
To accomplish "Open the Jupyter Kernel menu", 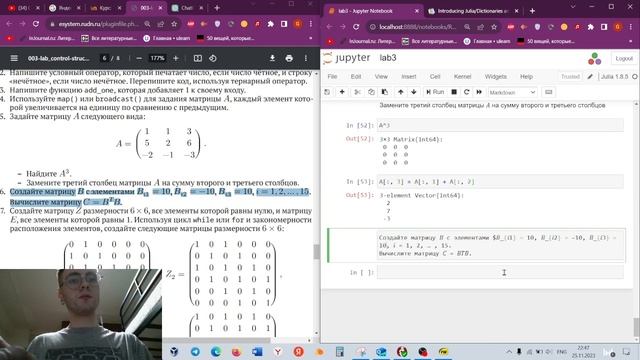I will coord(462,76).
